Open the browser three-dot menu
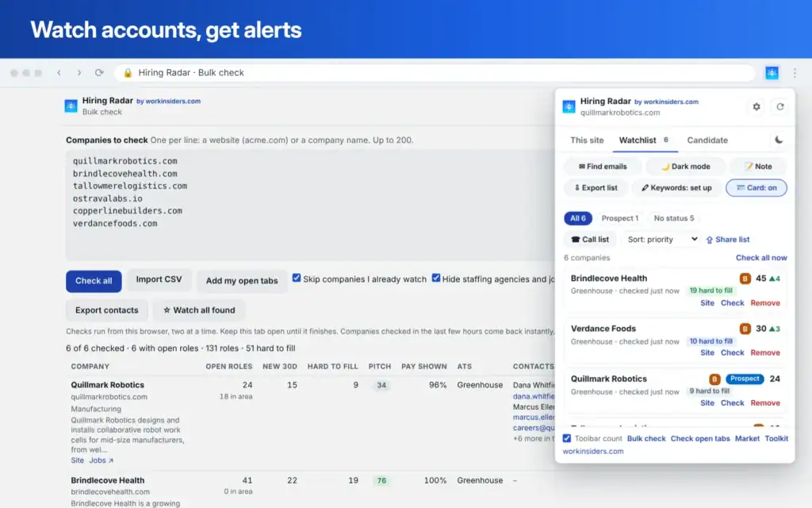This screenshot has height=508, width=812. 795,72
